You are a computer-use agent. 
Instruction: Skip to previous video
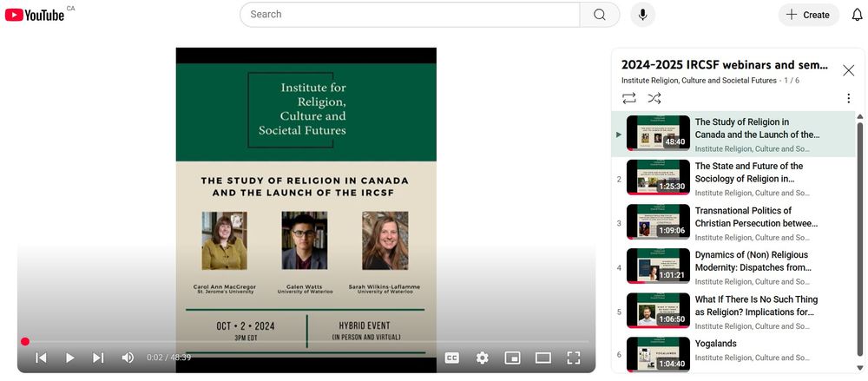coord(41,358)
